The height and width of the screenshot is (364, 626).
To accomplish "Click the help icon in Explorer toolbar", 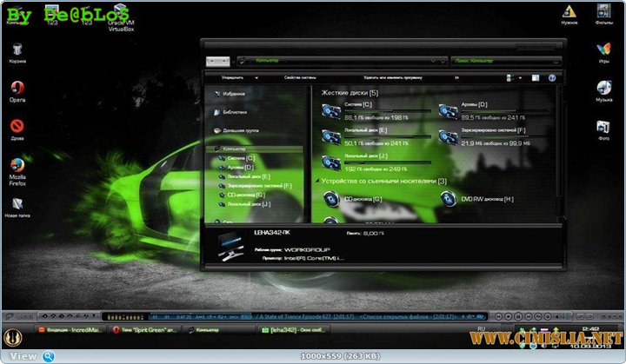I will click(x=552, y=78).
